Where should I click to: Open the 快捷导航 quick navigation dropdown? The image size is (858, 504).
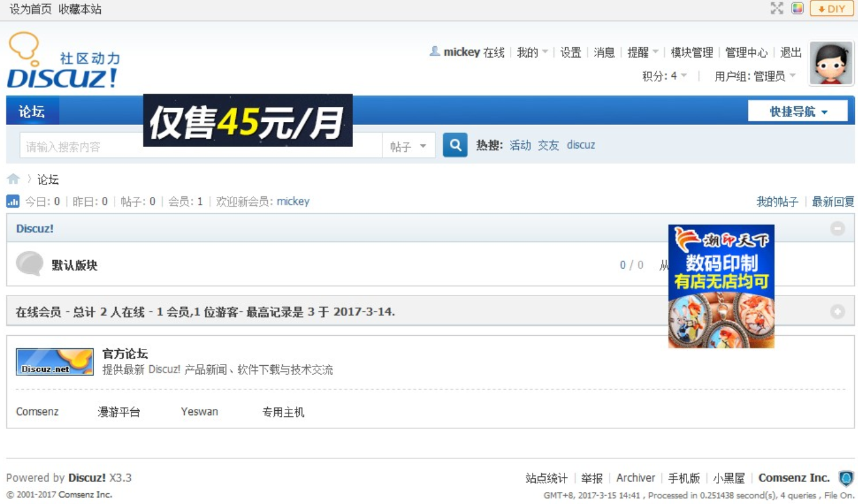pos(798,111)
